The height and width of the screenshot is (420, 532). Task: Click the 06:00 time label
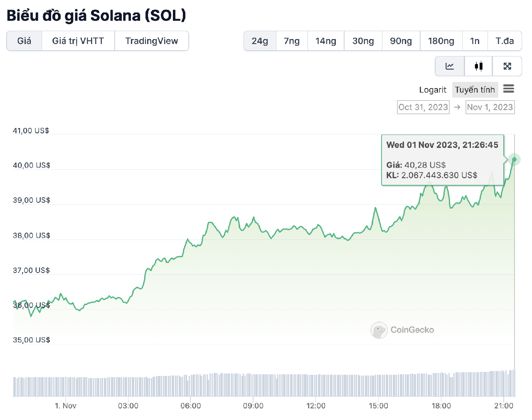click(x=191, y=405)
